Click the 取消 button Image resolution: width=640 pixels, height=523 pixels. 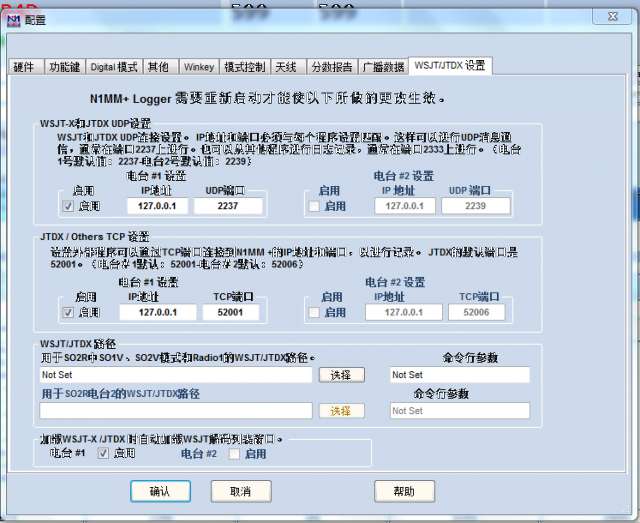pos(241,491)
